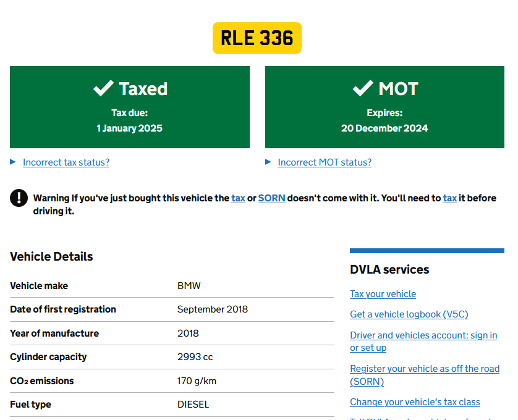Open Driver and vehicles account link
The image size is (518, 420).
423,335
